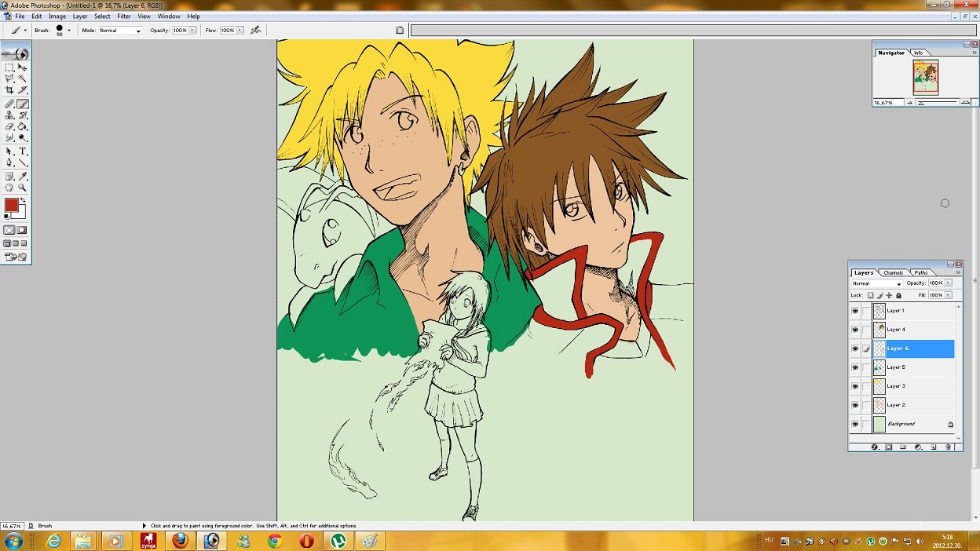Delete layer with trash icon
Image resolution: width=980 pixels, height=551 pixels.
[948, 447]
